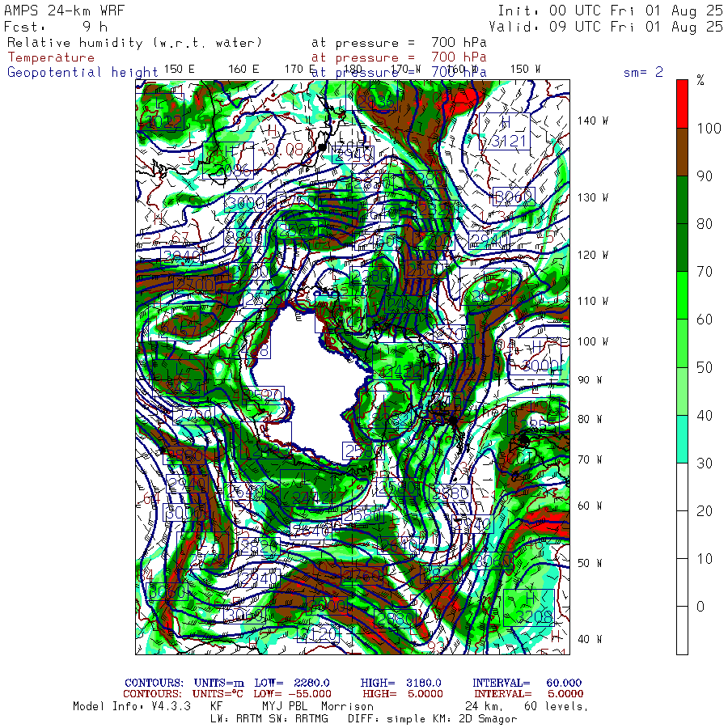This screenshot has height=728, width=728.
Task: Click the 'Fcst: 9 h' forecast hour text
Action: pos(55,27)
